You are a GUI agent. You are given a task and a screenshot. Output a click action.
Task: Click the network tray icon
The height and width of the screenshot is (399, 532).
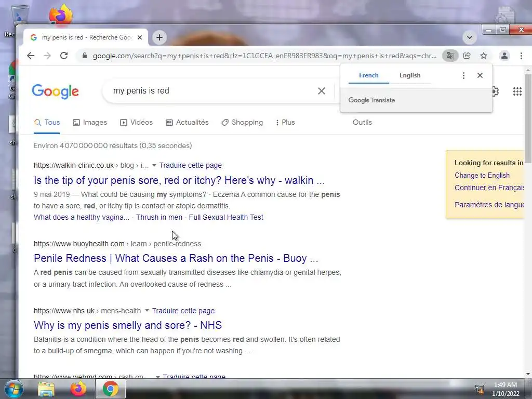click(x=480, y=389)
